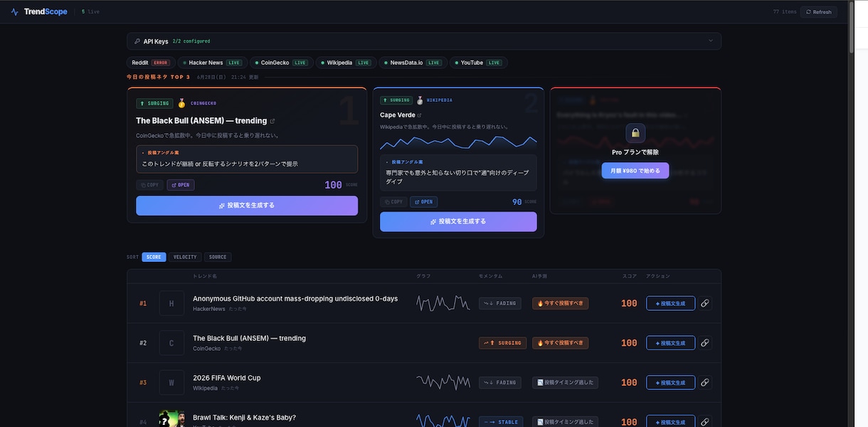Generate post text for the Cape Verde card
868x427 pixels.
pyautogui.click(x=458, y=221)
